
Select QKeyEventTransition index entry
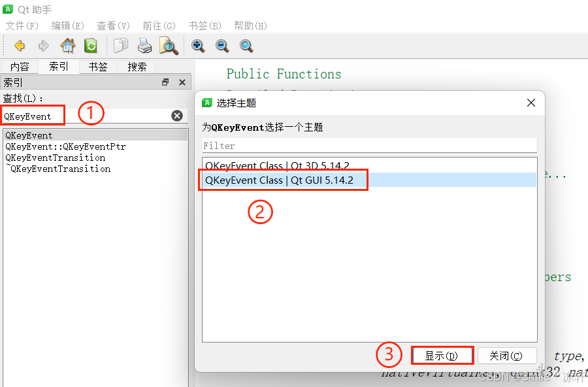coord(95,158)
